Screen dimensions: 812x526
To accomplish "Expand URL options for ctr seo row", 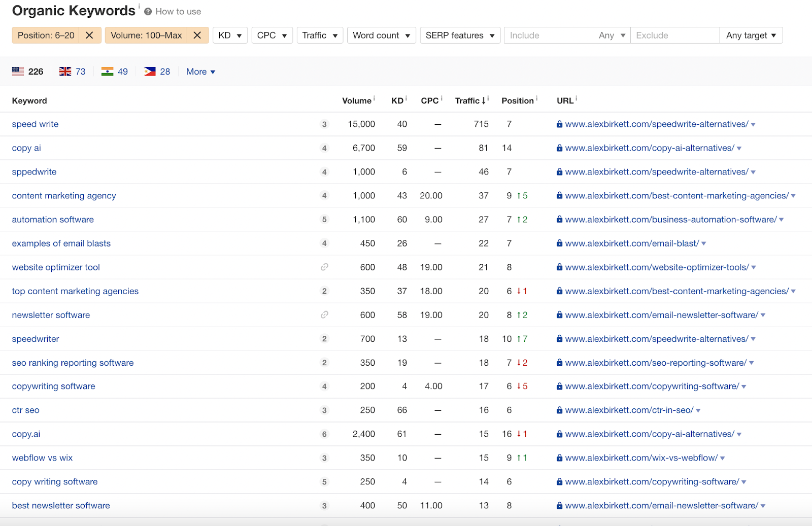I will click(x=698, y=411).
